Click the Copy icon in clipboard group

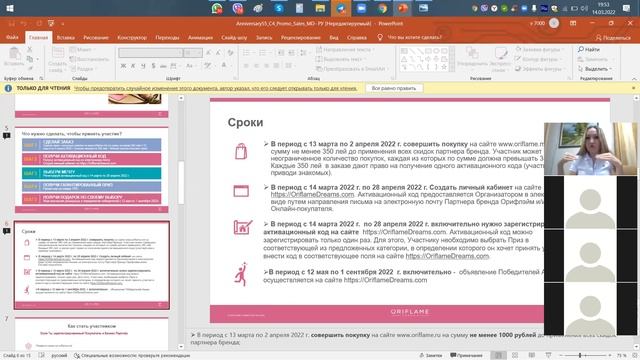pos(29,59)
